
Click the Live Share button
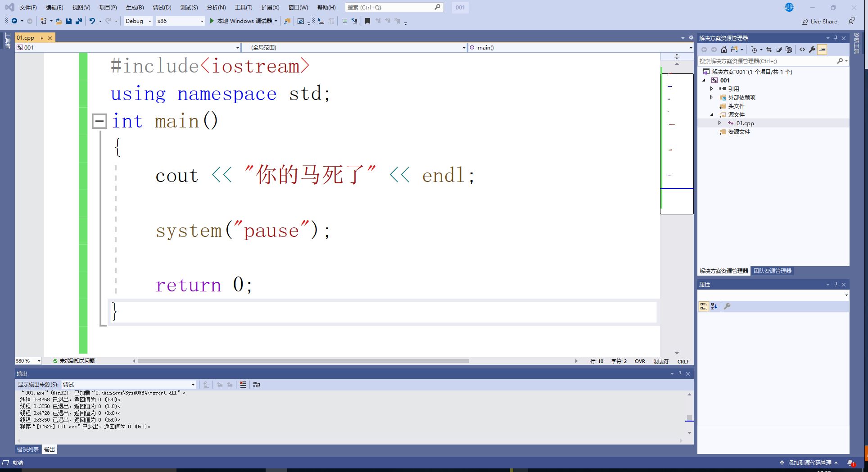pyautogui.click(x=819, y=22)
